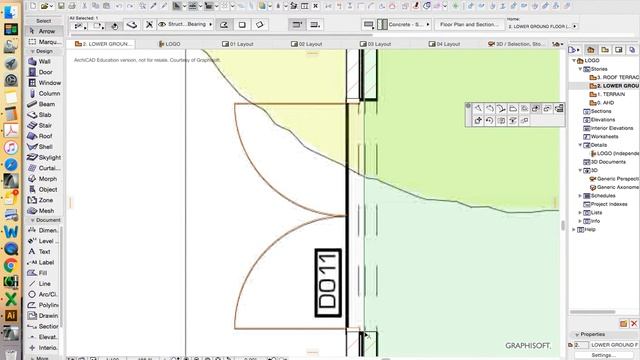
Task: Collapse the Design toolbox section
Action: pos(32,51)
